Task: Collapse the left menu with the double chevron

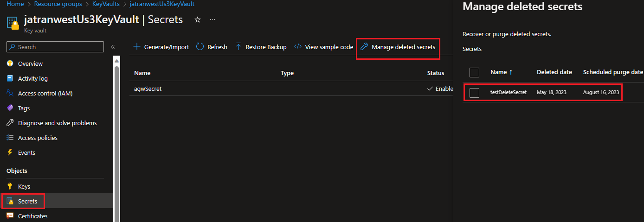Action: [x=112, y=47]
